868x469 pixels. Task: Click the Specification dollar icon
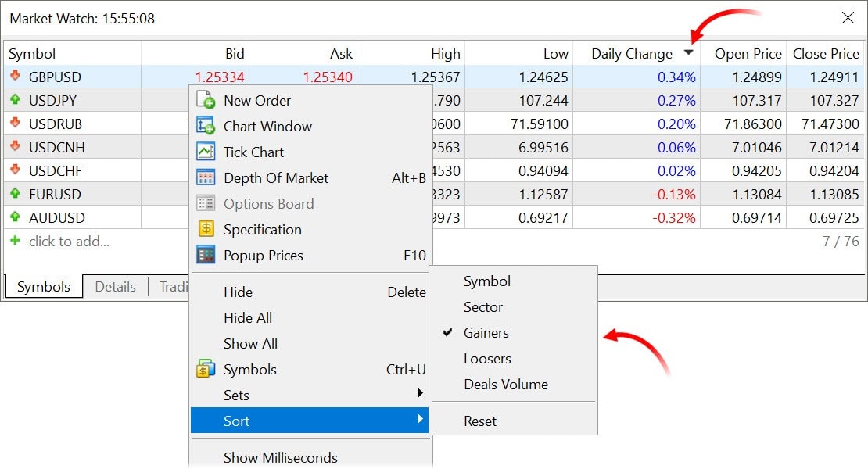(206, 229)
